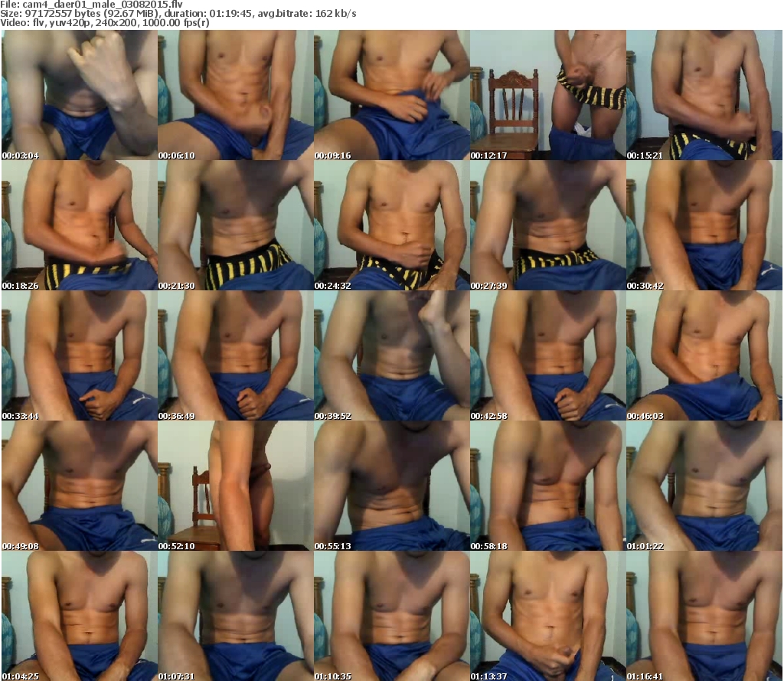This screenshot has height=681, width=784.
Task: Pick the frame at 00:33:44
Action: [80, 355]
